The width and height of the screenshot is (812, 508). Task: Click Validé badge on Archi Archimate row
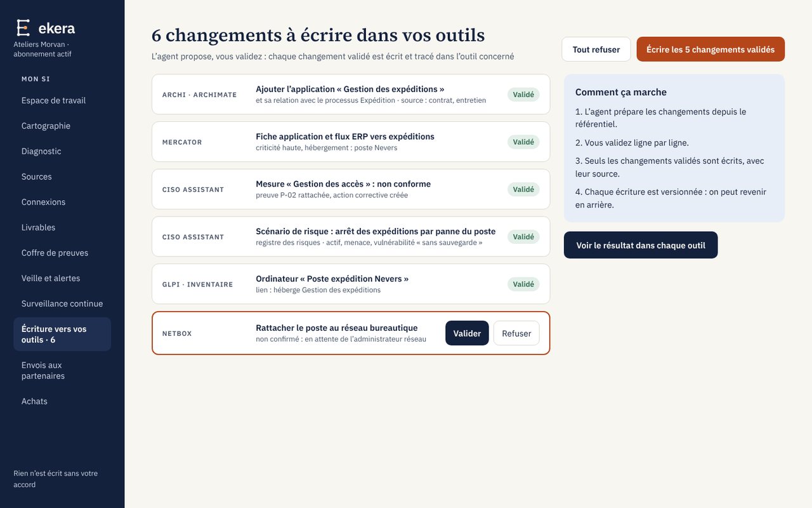(523, 95)
